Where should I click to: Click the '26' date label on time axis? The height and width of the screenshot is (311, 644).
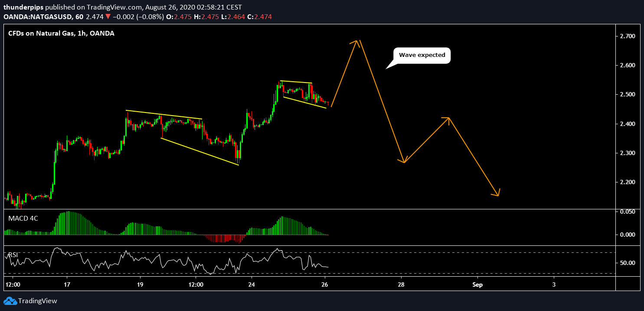click(325, 285)
